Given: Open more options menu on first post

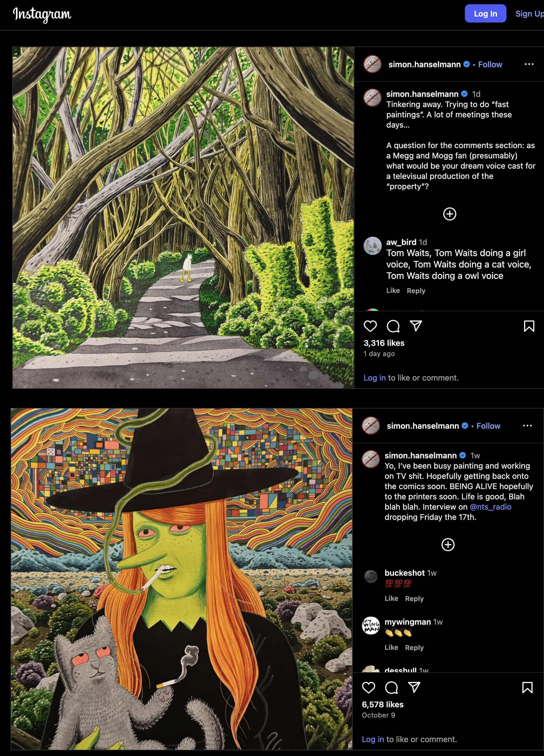Looking at the screenshot, I should tap(529, 64).
